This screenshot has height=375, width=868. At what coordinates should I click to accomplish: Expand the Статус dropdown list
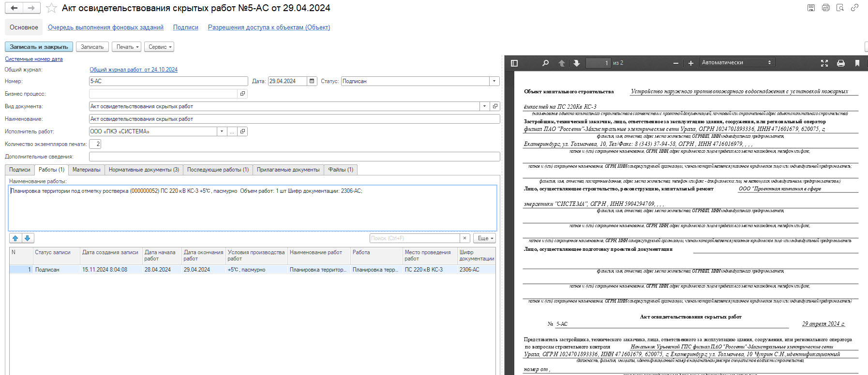click(494, 81)
